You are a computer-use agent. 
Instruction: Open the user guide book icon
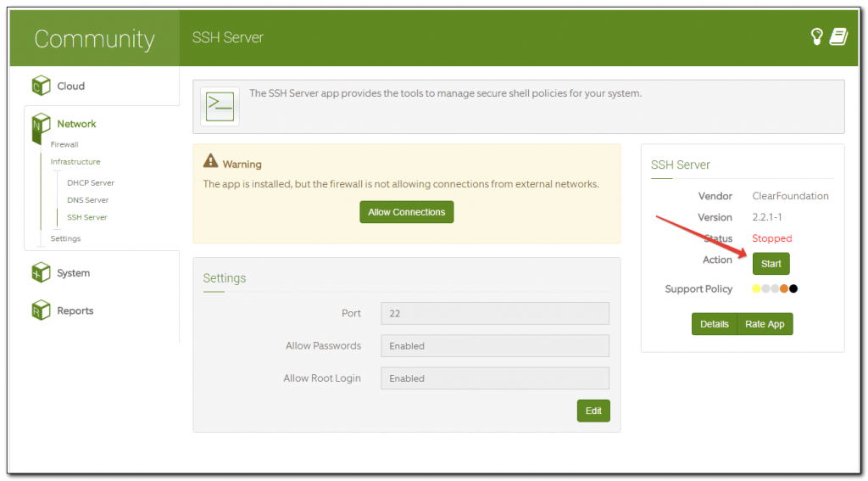[x=838, y=36]
